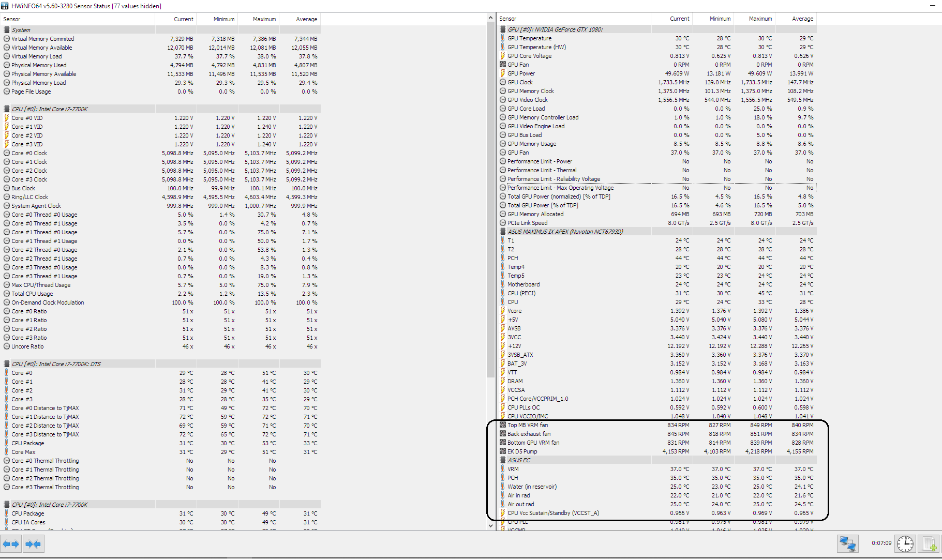
Task: Select the GPU Video Engine Load row
Action: pos(656,126)
